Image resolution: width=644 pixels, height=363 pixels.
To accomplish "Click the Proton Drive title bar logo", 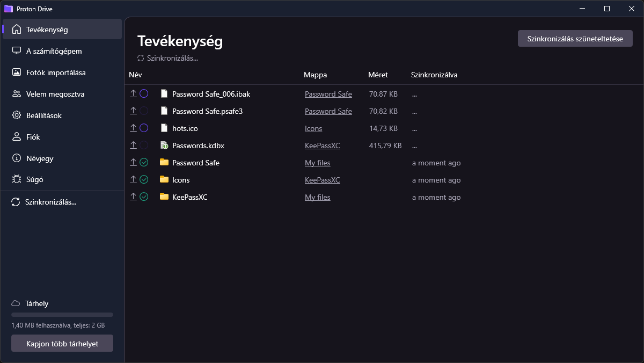I will (8, 9).
